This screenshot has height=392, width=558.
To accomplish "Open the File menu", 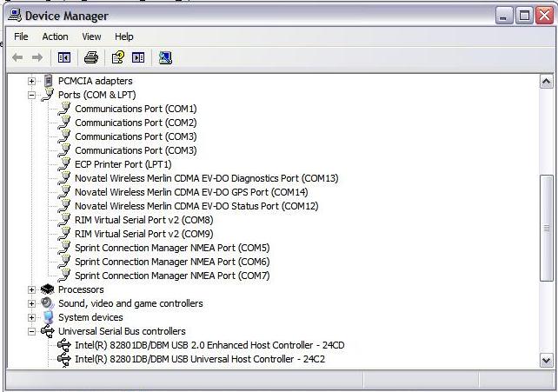I will (21, 37).
